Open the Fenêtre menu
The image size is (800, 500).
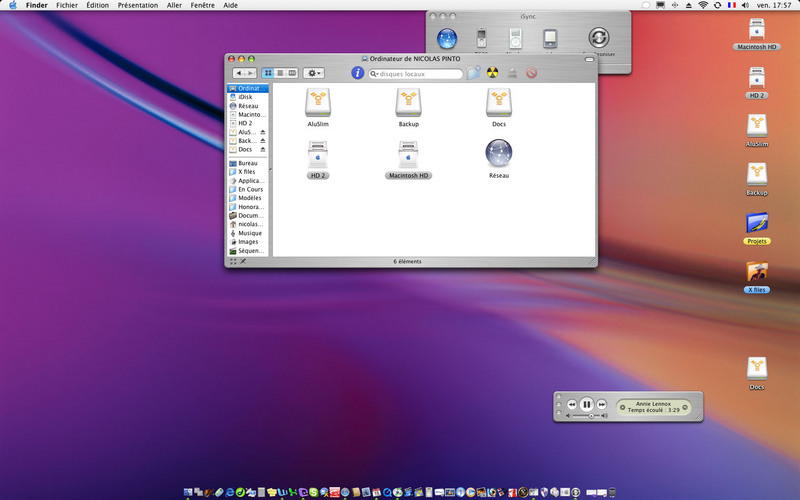(x=203, y=5)
